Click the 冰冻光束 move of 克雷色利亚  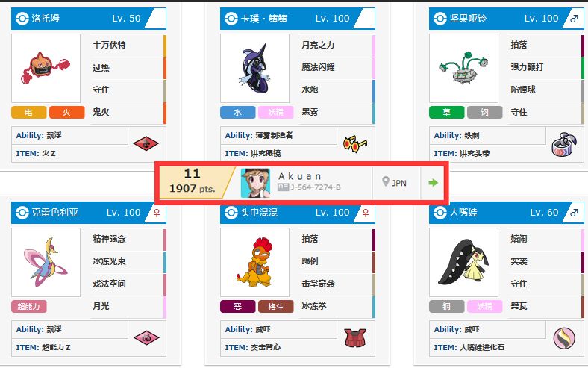click(128, 261)
